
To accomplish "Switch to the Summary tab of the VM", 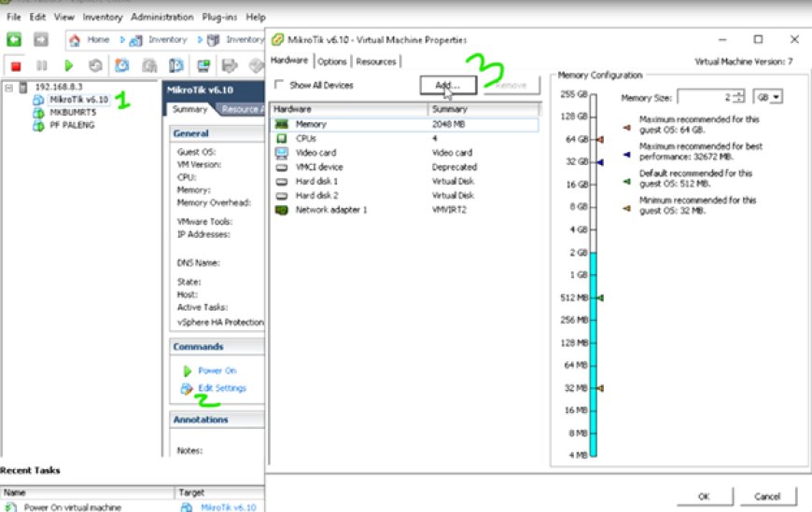I will pyautogui.click(x=189, y=109).
